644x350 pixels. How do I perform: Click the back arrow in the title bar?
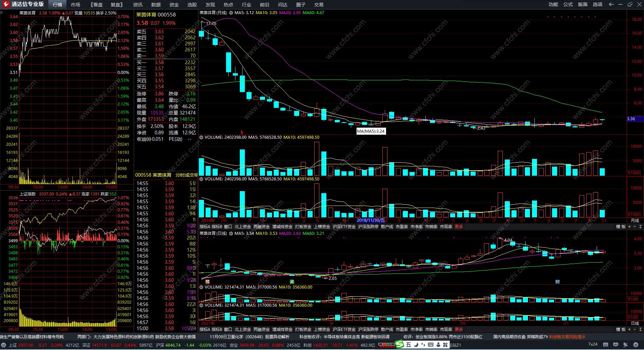tap(611, 4)
